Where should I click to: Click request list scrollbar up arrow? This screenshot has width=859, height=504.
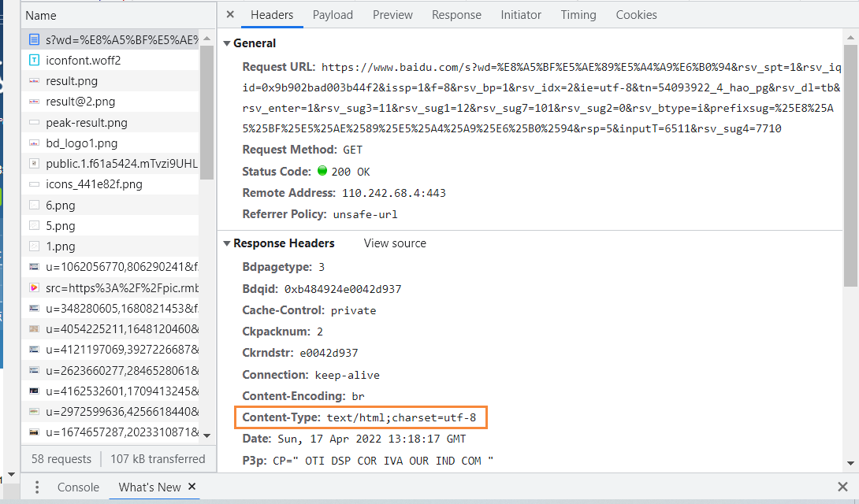(x=206, y=39)
